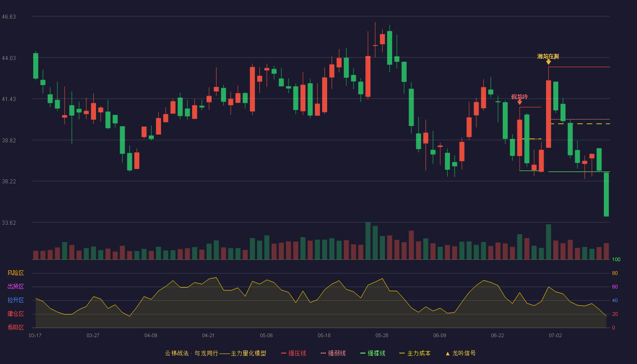Click the 05-18 date axis label
This screenshot has width=637, height=364.
[x=324, y=335]
